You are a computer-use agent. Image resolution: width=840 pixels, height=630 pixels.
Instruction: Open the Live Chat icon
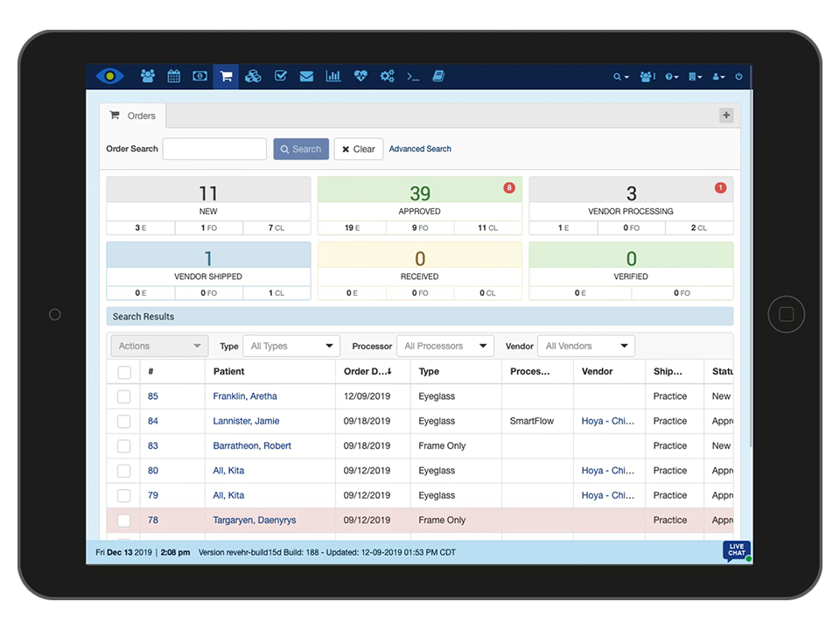(x=736, y=551)
